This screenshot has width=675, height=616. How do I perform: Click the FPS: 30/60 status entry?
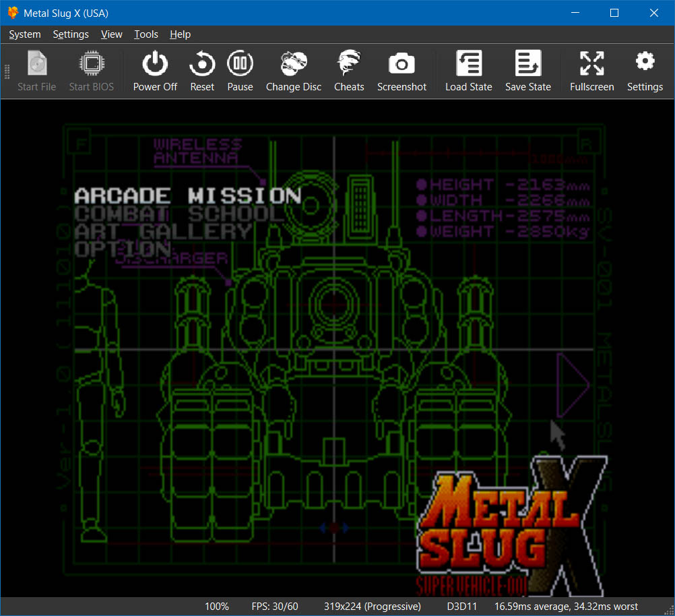275,607
